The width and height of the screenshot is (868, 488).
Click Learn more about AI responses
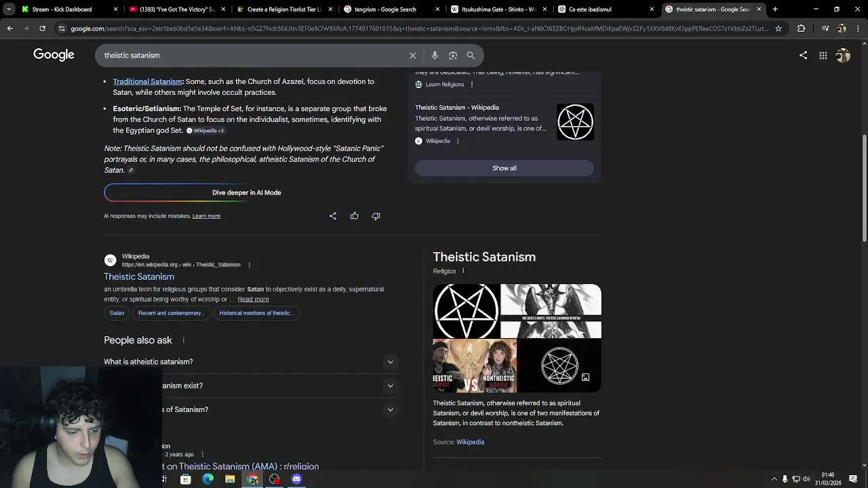click(x=206, y=216)
